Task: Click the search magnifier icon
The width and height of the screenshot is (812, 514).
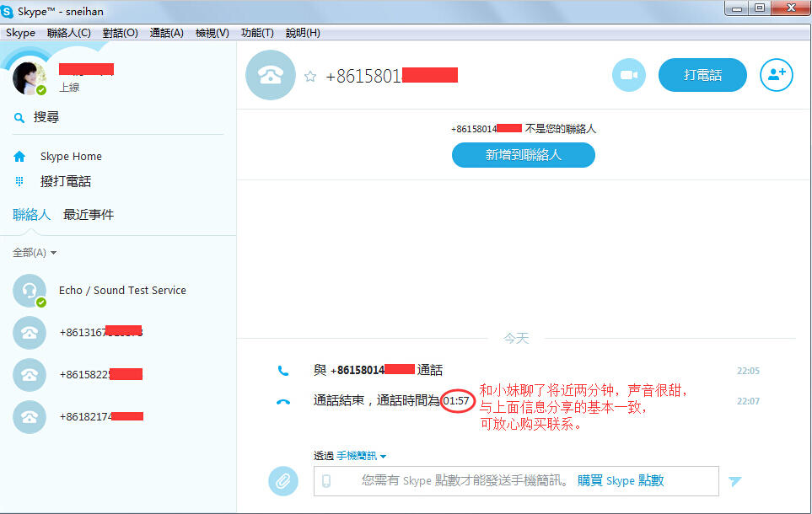Action: click(19, 118)
